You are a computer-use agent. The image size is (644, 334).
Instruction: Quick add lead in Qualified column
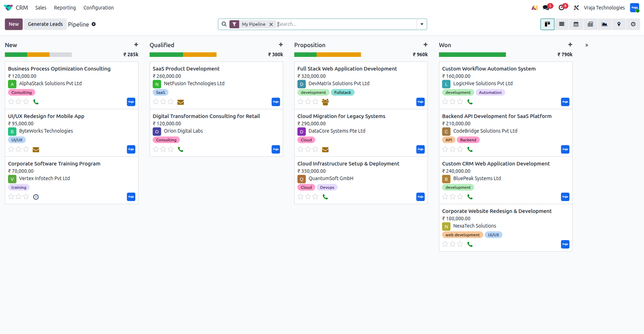(281, 45)
